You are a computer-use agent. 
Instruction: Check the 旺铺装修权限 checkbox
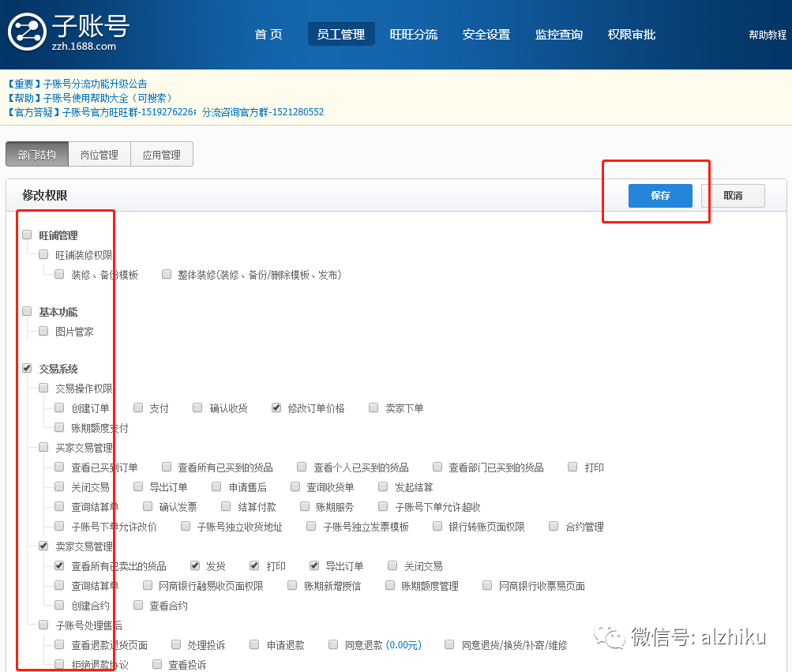click(43, 254)
